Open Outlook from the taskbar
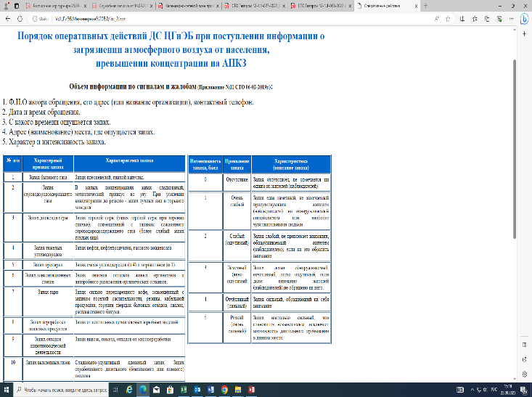The height and width of the screenshot is (397, 532). pos(197,390)
